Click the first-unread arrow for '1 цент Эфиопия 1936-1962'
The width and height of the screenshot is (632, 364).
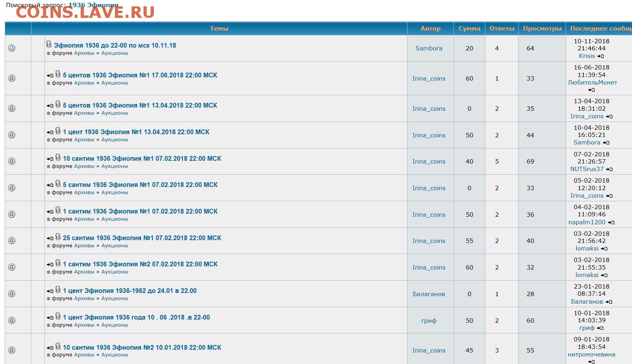click(x=50, y=291)
